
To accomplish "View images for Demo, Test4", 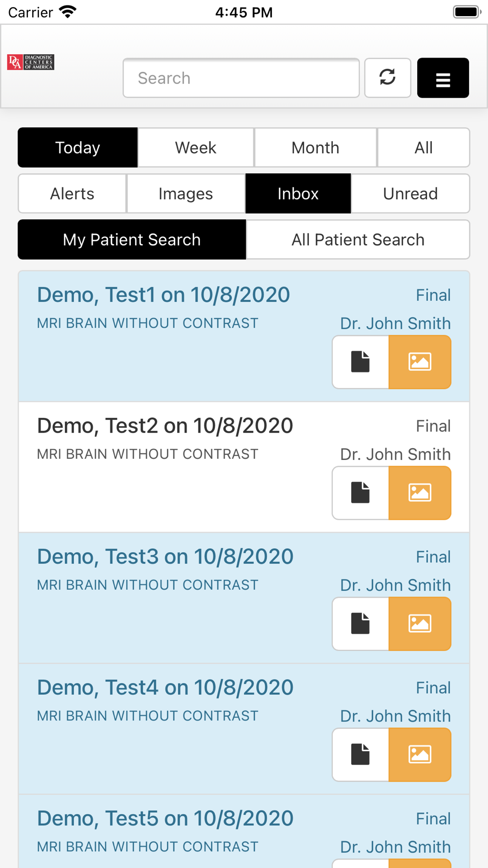I will (420, 754).
